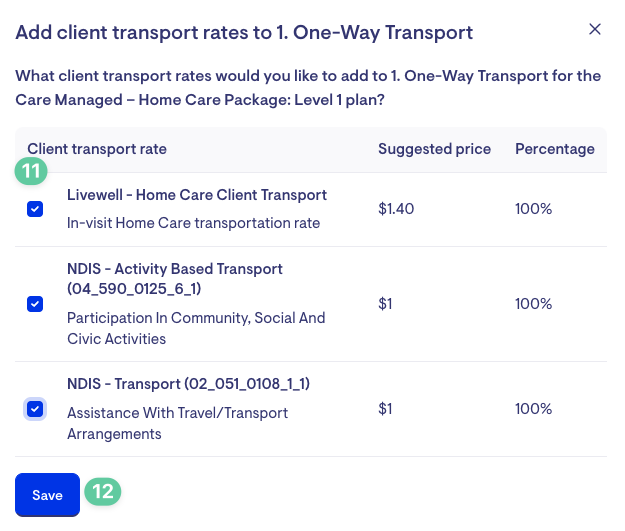This screenshot has width=625, height=531.
Task: Uncheck Livewell Home Care Client Transport checkbox
Action: (35, 209)
